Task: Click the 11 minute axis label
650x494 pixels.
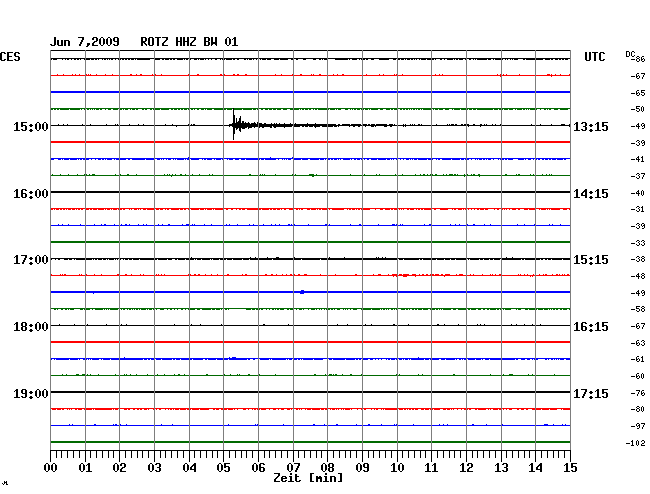Action: pyautogui.click(x=431, y=468)
